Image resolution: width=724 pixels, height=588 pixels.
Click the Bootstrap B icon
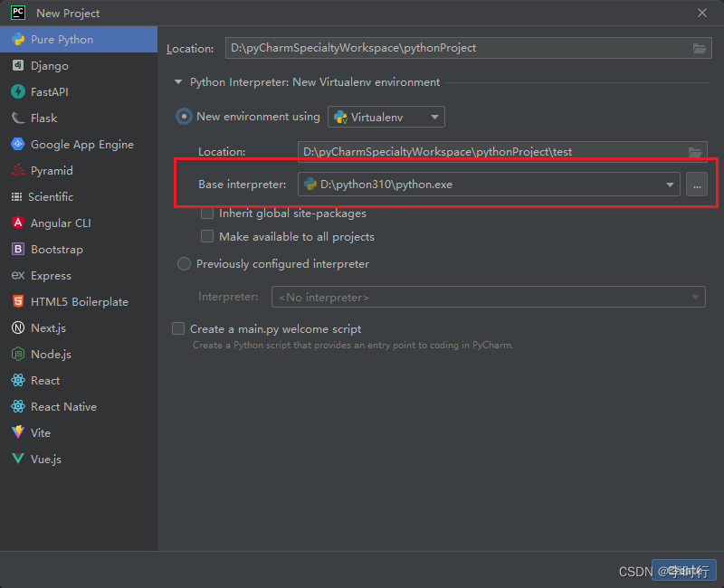[18, 250]
